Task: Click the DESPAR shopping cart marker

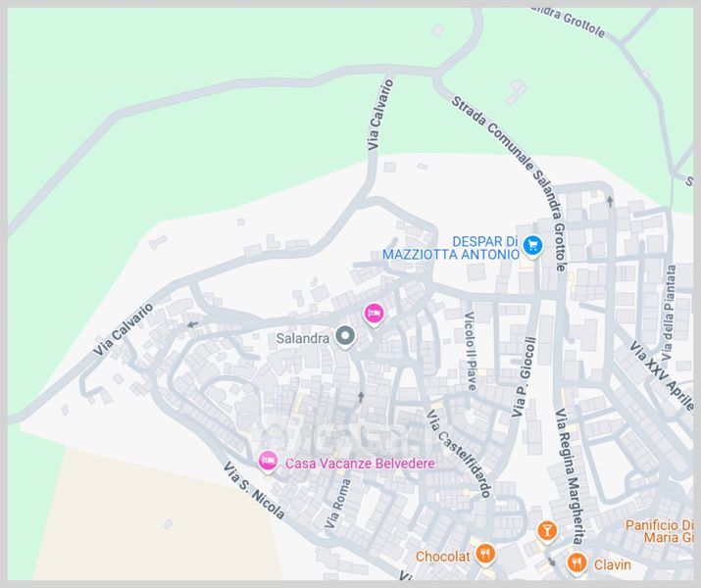Action: click(x=532, y=246)
